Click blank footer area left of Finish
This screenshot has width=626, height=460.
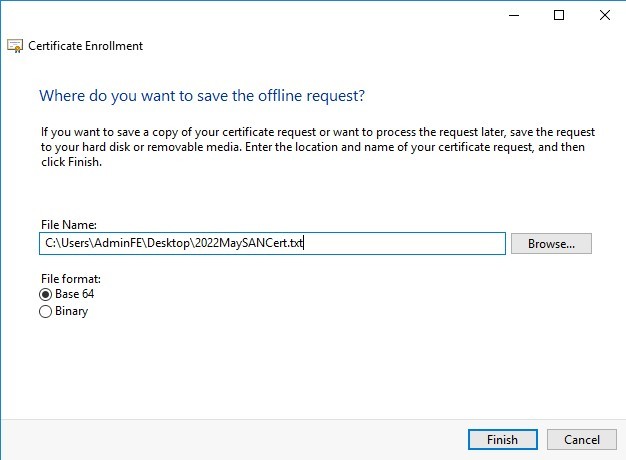tap(230, 440)
